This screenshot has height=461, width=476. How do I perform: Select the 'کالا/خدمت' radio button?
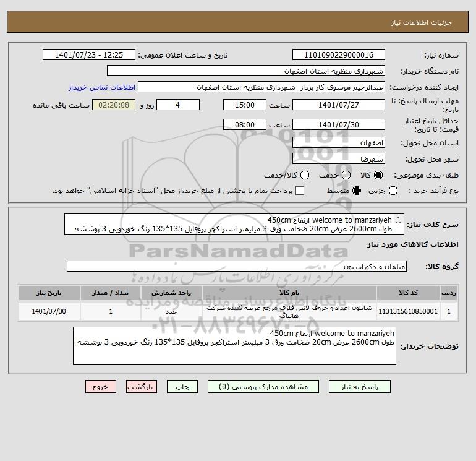pos(305,175)
